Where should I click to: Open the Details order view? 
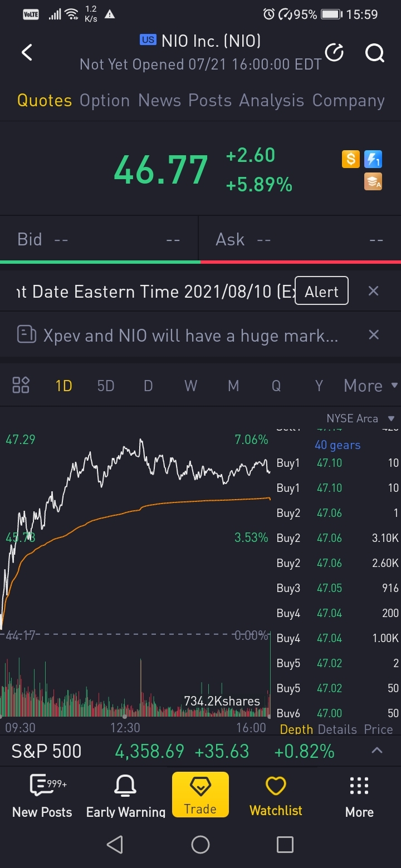click(337, 729)
